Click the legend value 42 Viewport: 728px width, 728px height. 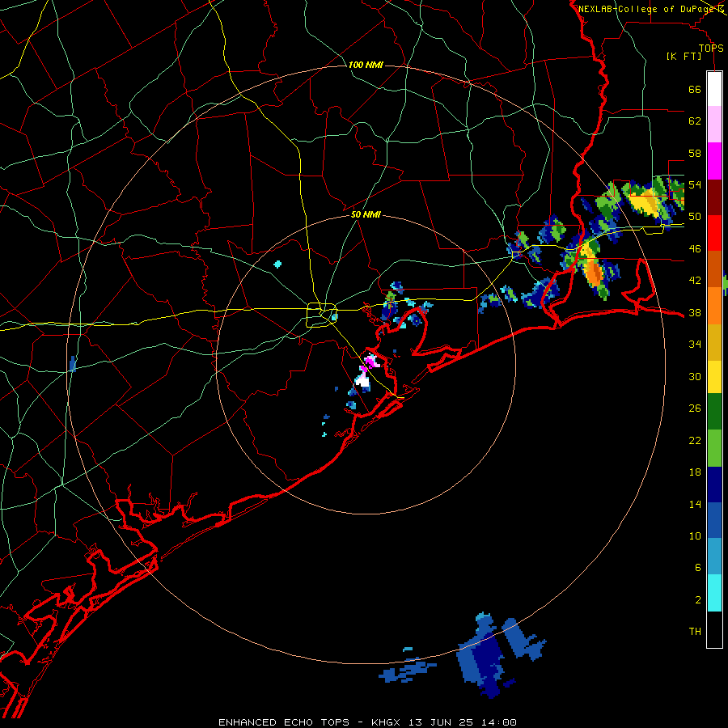[695, 281]
